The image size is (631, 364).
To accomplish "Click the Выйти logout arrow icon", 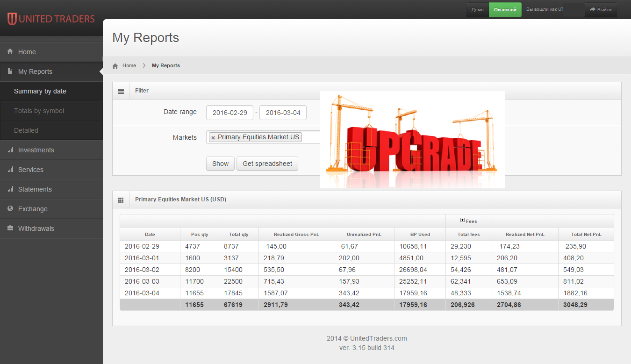I will point(592,9).
